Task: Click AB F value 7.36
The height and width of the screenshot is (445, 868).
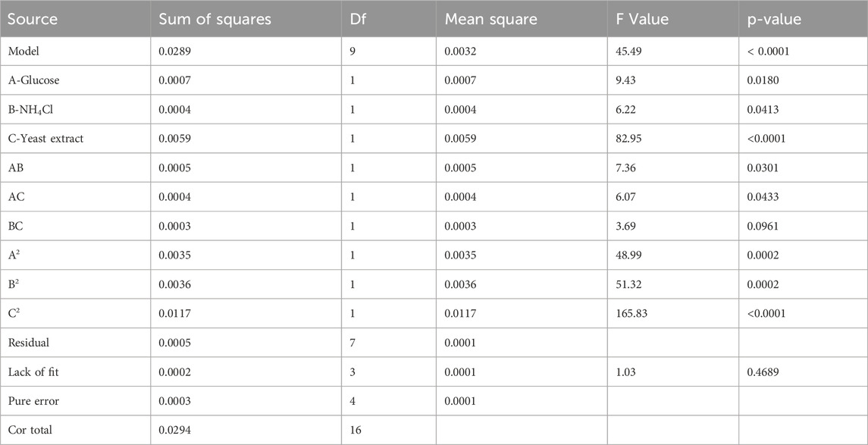Action: [627, 168]
